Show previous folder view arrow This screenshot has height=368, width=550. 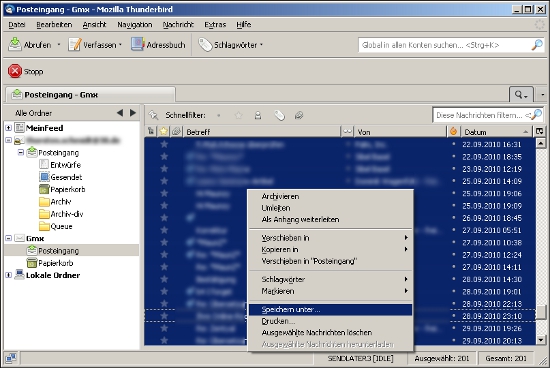click(120, 113)
